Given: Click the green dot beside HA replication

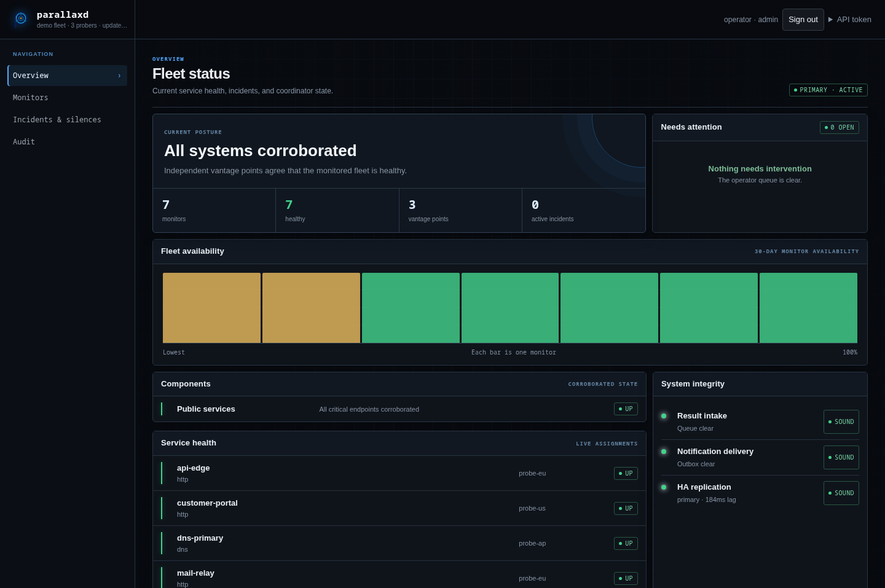Looking at the screenshot, I should tap(664, 487).
